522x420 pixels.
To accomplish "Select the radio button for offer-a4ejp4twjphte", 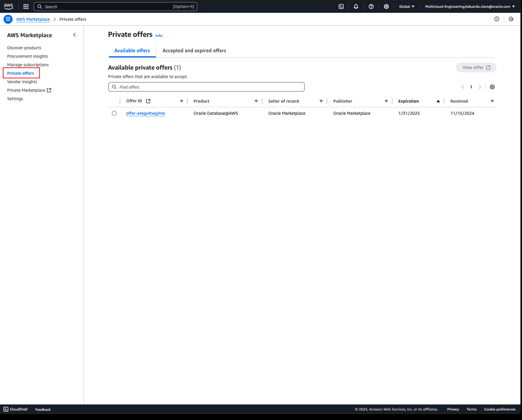I will tap(114, 113).
